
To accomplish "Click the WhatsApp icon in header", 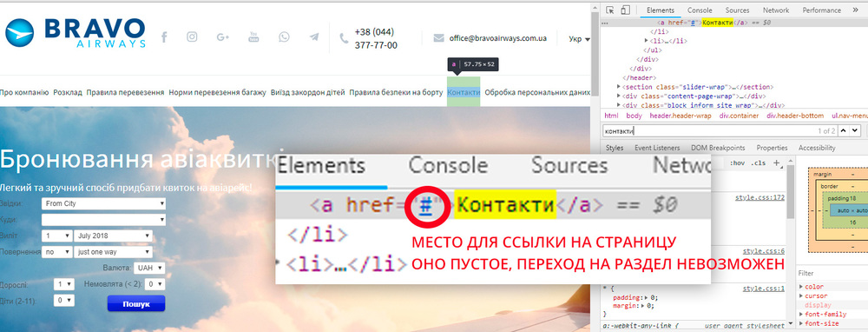I will tap(284, 37).
